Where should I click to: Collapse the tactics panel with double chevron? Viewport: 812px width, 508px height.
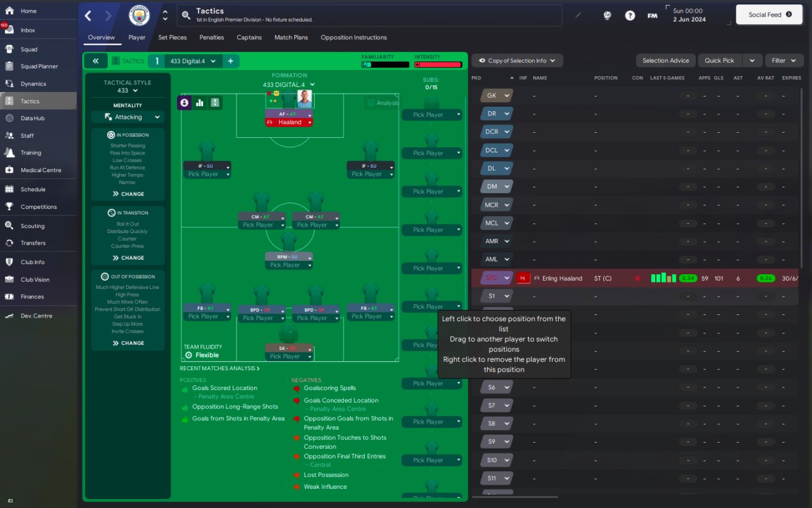click(x=95, y=61)
